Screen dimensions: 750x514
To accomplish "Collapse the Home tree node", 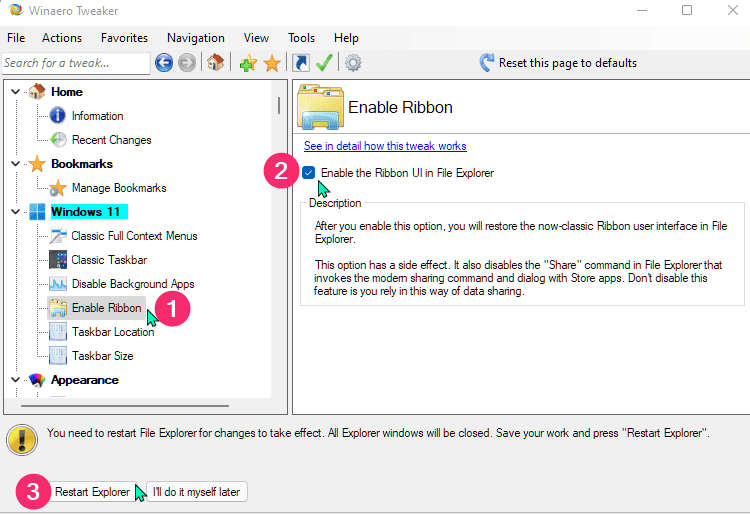I will tap(15, 91).
